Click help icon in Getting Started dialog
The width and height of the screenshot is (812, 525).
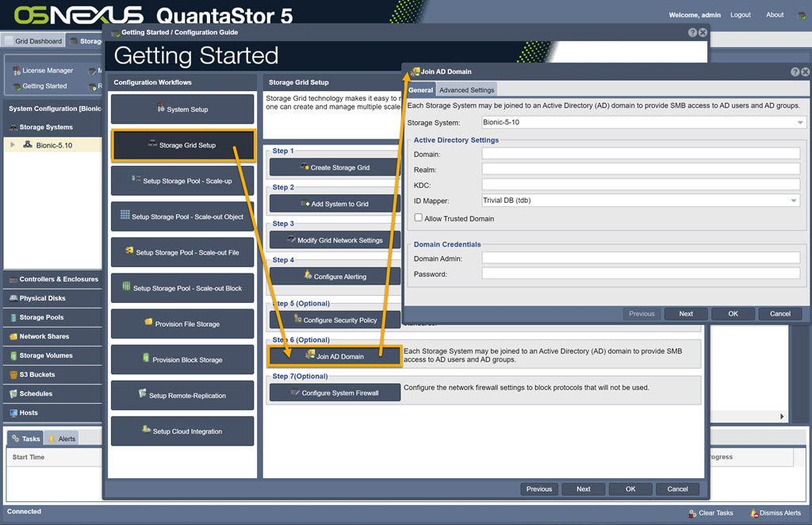692,33
